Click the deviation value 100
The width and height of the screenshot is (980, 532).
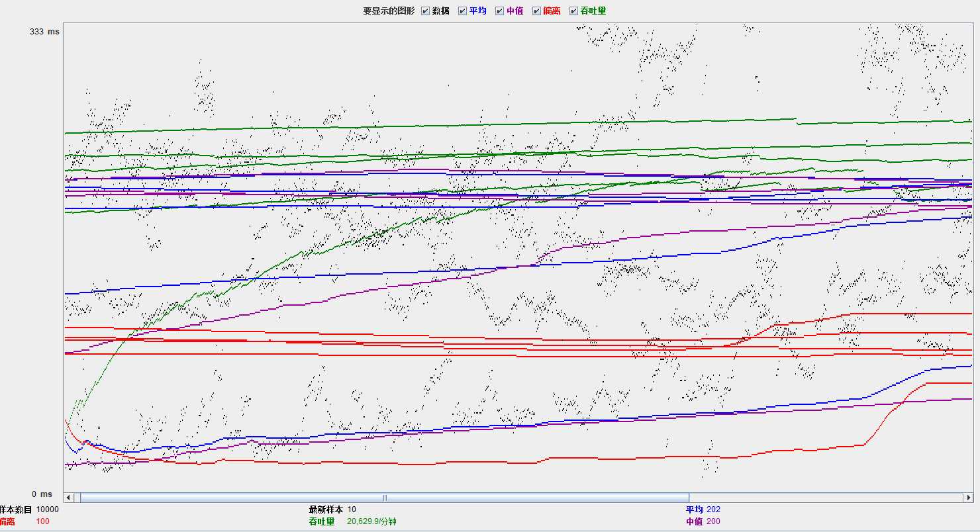pos(43,521)
